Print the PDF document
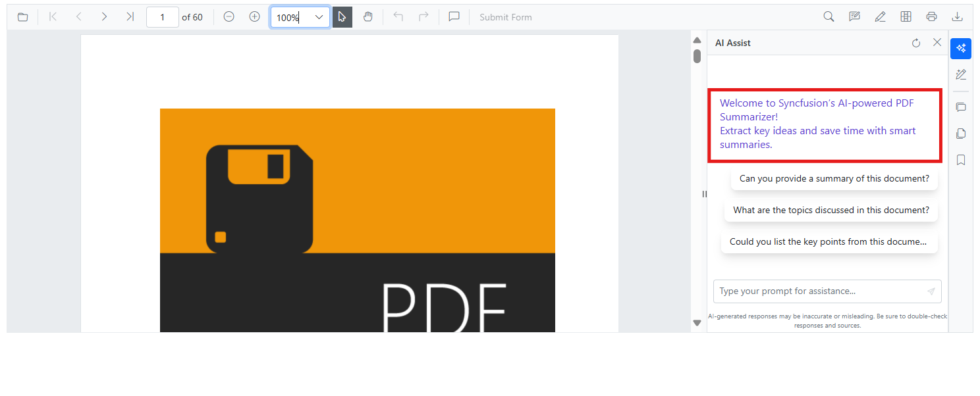The height and width of the screenshot is (396, 980). click(931, 17)
